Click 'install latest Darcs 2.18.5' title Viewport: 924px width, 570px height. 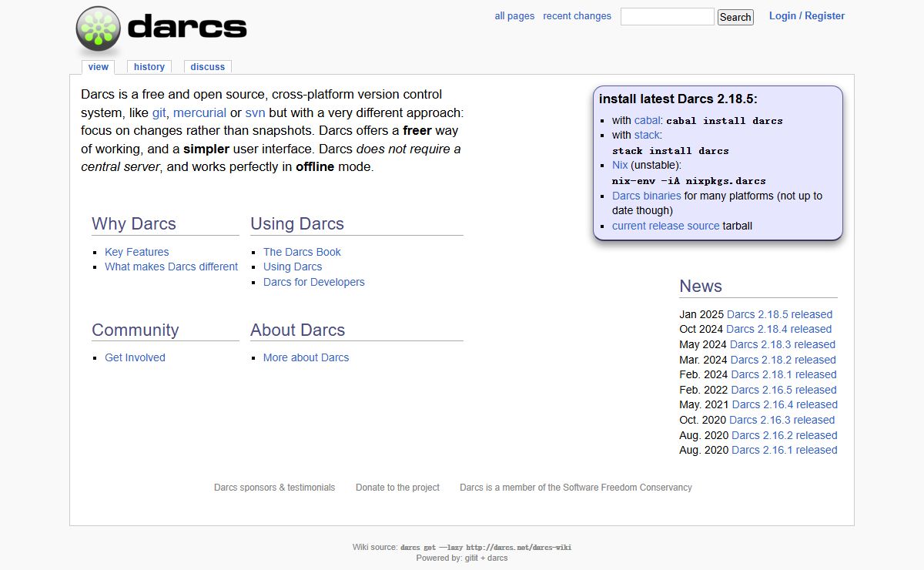click(678, 99)
